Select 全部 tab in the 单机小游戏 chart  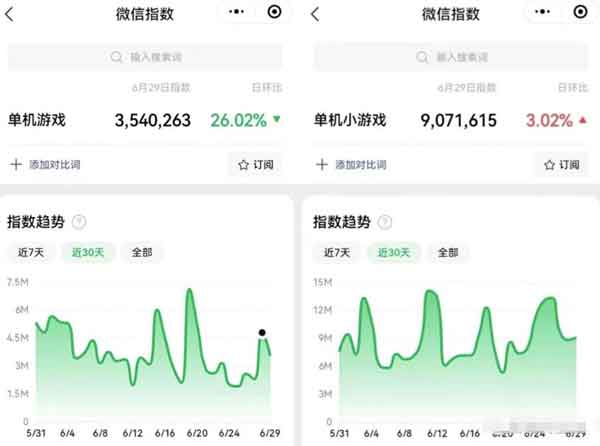pyautogui.click(x=448, y=252)
